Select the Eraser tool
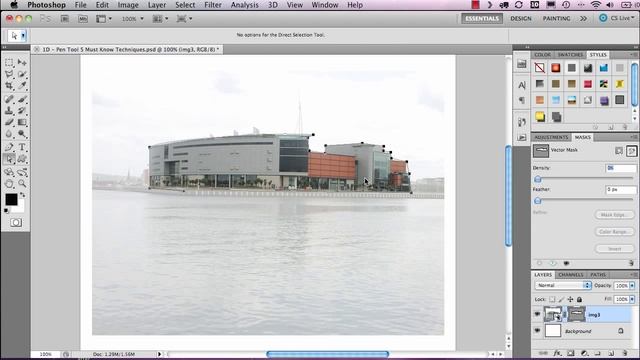This screenshot has height=360, width=640. 9,122
